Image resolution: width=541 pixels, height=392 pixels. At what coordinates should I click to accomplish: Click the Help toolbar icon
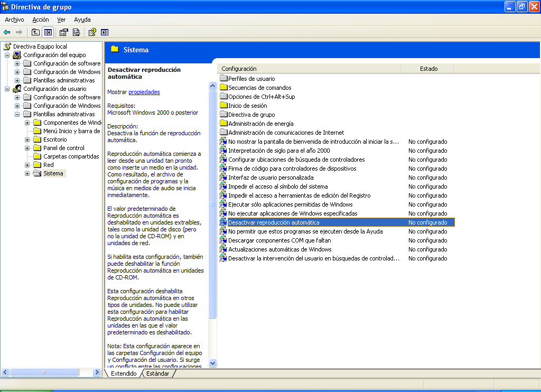[92, 32]
